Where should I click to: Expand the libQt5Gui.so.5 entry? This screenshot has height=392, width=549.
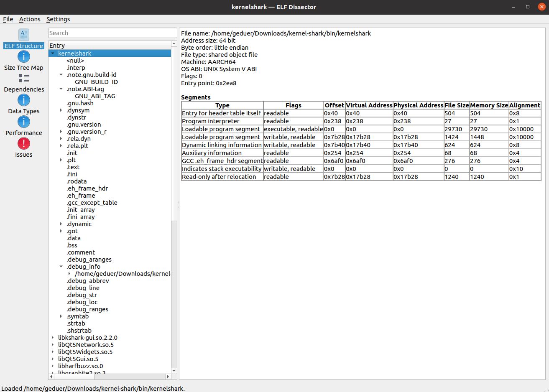[53, 359]
